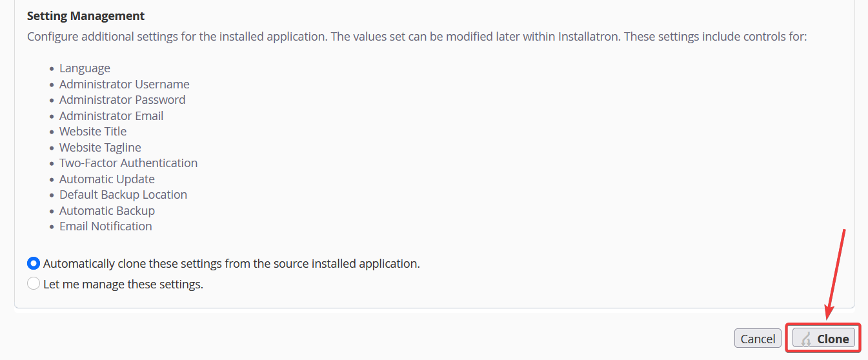868x360 pixels.
Task: Click the Default Backup Location list item
Action: point(123,194)
